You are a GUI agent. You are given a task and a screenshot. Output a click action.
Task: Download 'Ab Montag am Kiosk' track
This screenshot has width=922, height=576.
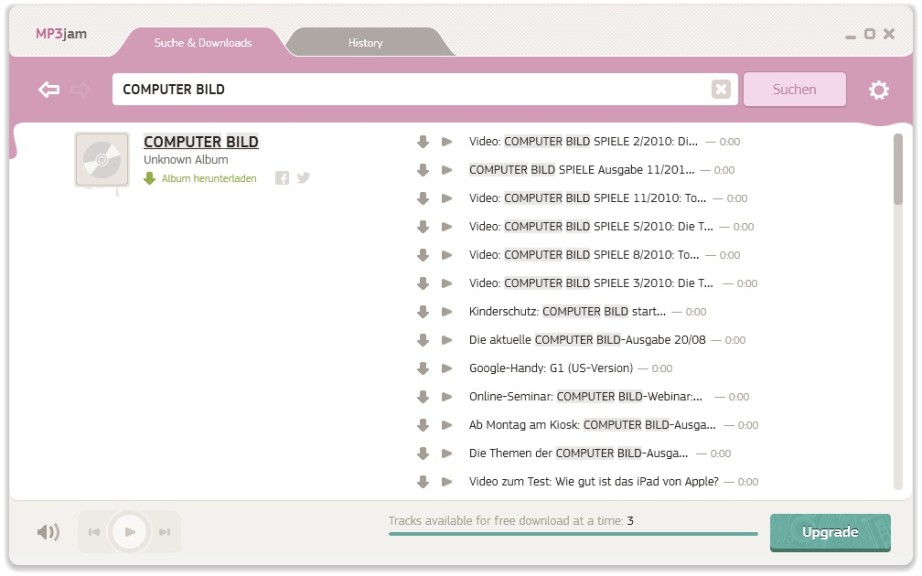tap(423, 425)
